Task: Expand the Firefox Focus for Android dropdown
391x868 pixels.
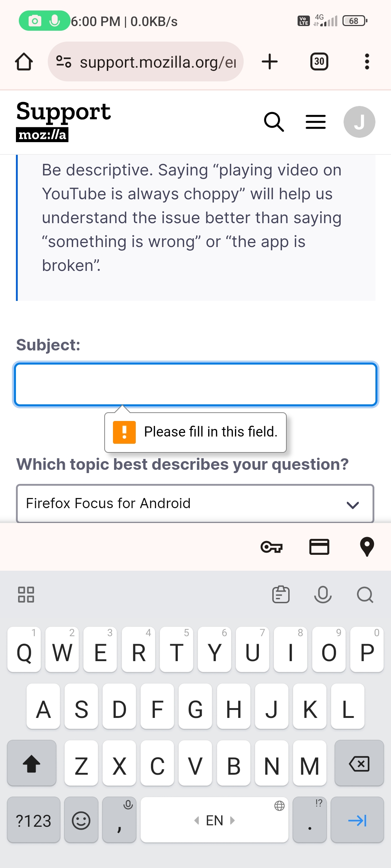Action: pos(195,503)
